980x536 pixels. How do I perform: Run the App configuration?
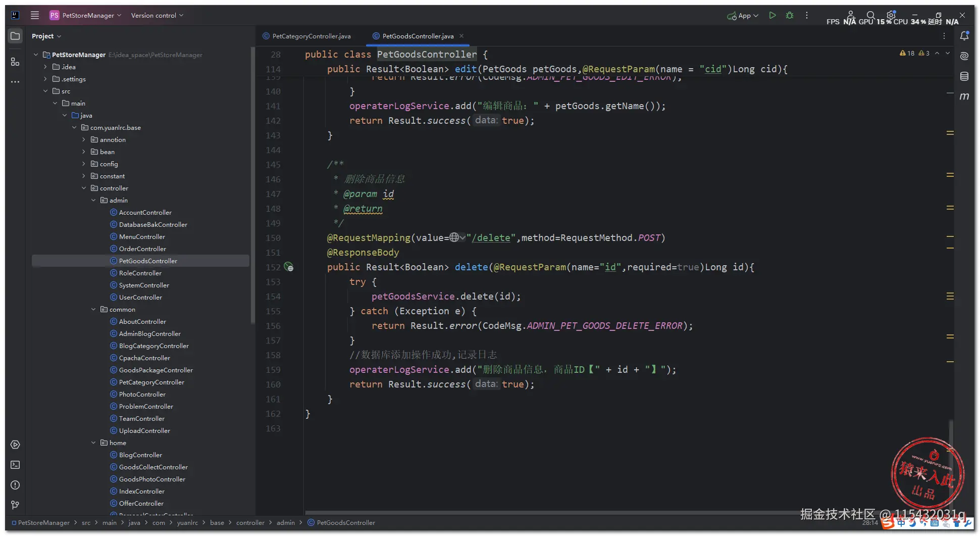[x=772, y=15]
